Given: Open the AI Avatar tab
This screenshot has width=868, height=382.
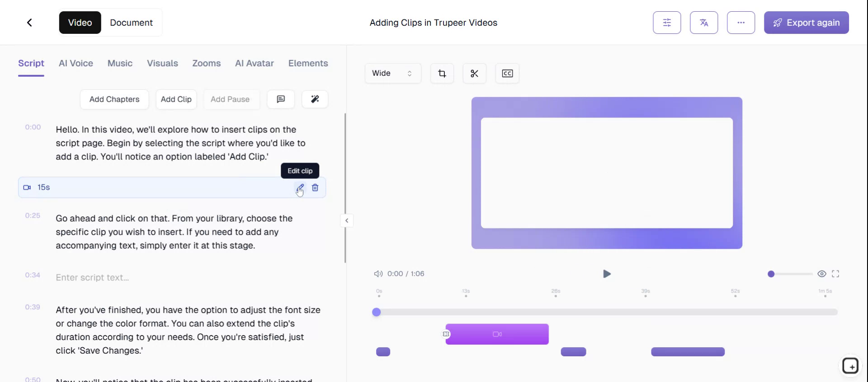Looking at the screenshot, I should coord(255,63).
